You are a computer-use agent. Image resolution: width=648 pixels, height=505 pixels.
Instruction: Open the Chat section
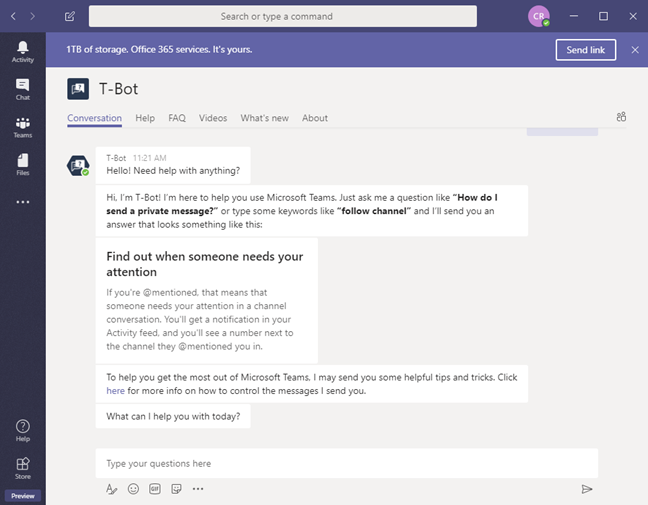pyautogui.click(x=23, y=89)
